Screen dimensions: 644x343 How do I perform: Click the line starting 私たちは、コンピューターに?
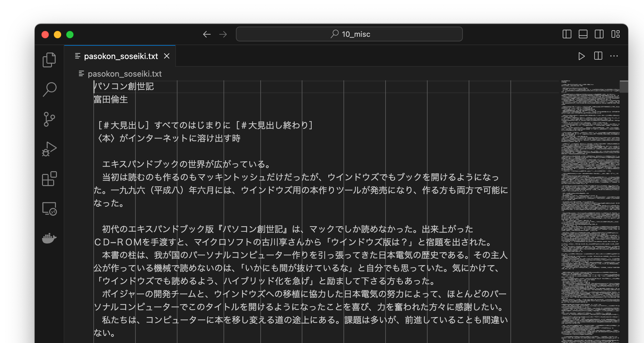click(x=305, y=320)
